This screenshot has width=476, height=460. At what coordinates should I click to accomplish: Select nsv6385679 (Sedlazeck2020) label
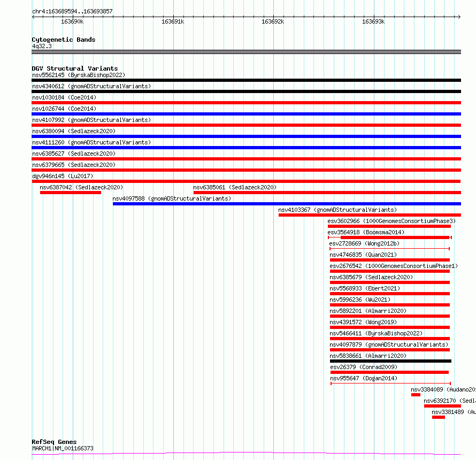[371, 277]
